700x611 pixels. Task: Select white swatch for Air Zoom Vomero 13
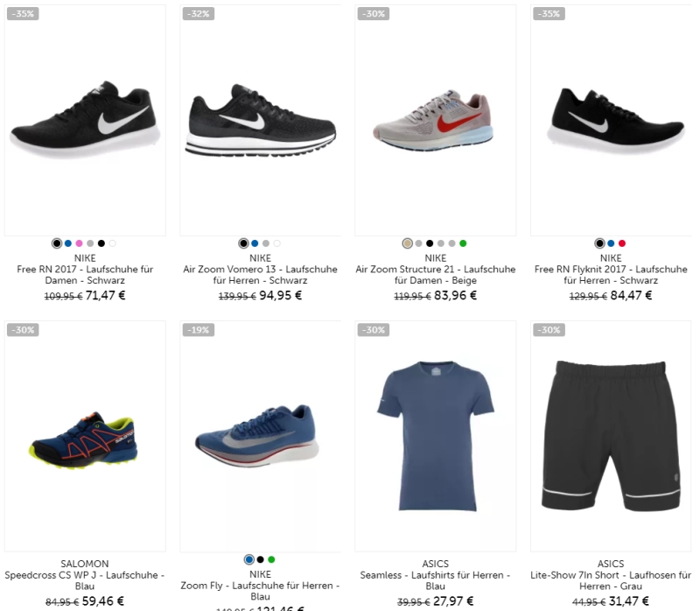(276, 243)
